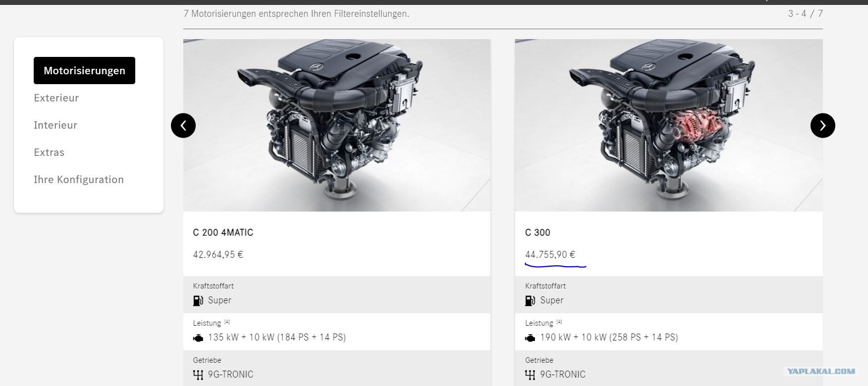The width and height of the screenshot is (868, 386).
Task: Click Leistung label under C 200 4MATIC
Action: coord(207,323)
